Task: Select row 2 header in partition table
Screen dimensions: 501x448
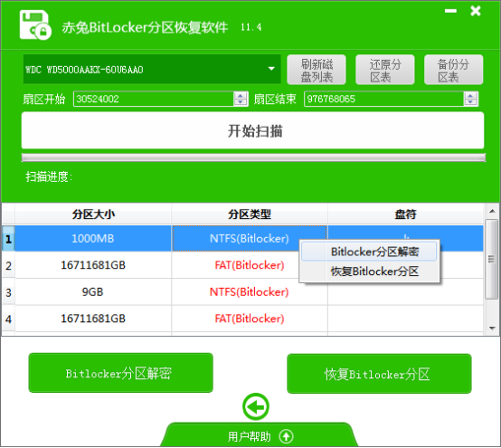Action: pyautogui.click(x=8, y=265)
